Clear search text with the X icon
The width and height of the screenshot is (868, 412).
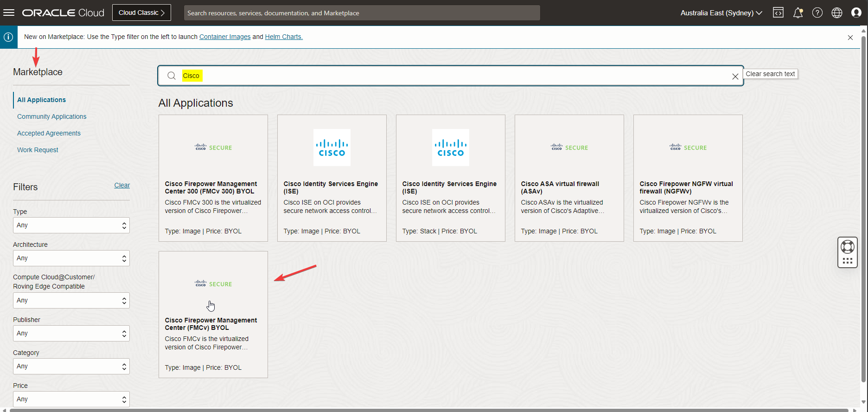(735, 77)
